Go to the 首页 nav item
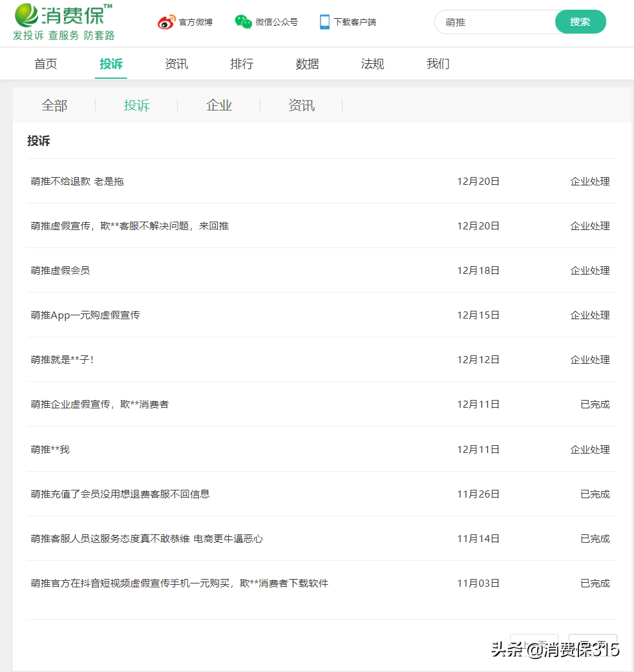The width and height of the screenshot is (634, 672). tap(45, 64)
